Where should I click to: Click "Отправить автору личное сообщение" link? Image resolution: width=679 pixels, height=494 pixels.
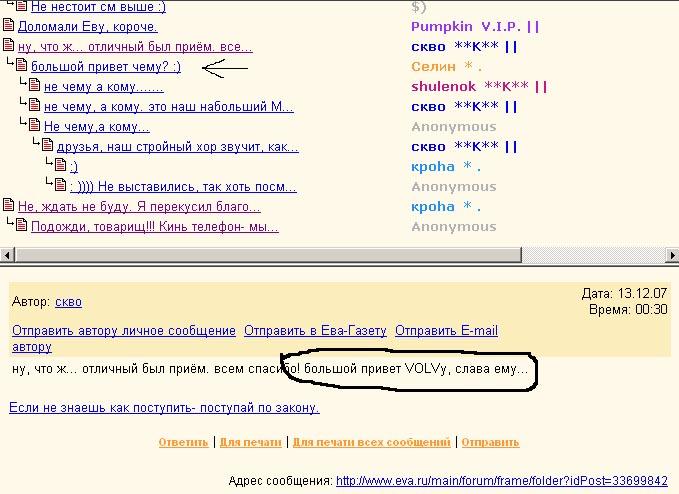124,331
